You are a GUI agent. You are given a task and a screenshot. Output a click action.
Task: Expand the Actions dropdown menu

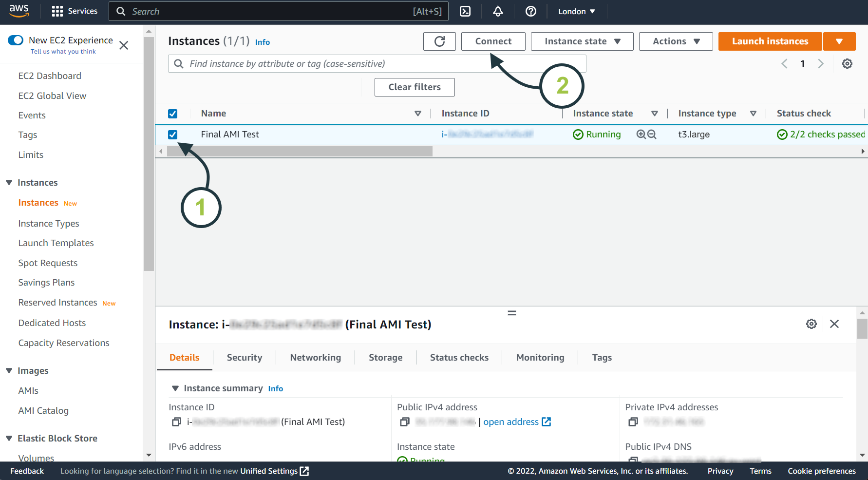click(x=676, y=41)
